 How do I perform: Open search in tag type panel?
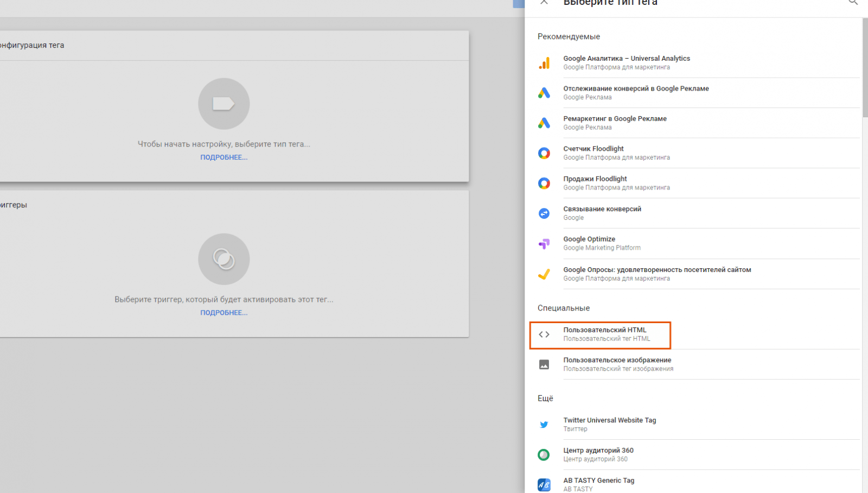(x=853, y=2)
